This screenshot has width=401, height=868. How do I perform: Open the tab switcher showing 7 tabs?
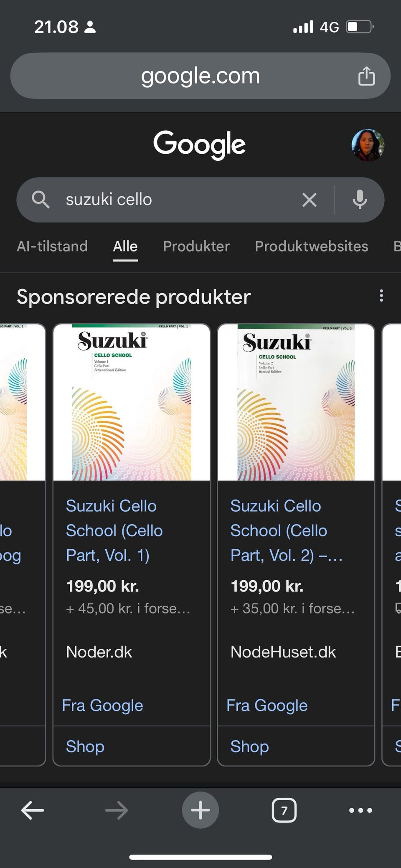284,810
